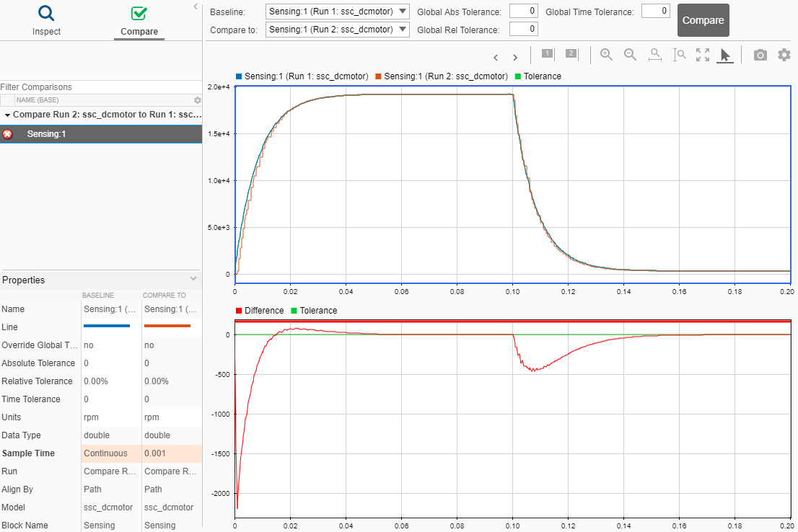Open visualization settings via the gear icon
Screen dimensions: 798x532
coord(784,54)
